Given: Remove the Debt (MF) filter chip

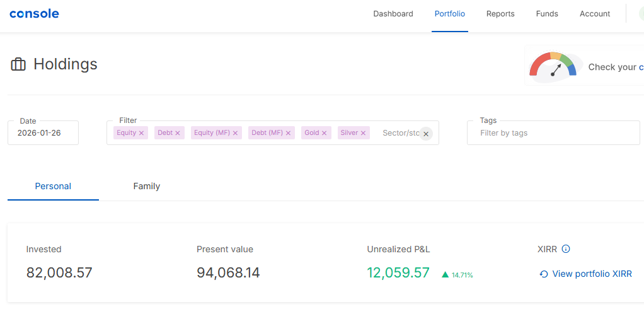Looking at the screenshot, I should [x=289, y=133].
